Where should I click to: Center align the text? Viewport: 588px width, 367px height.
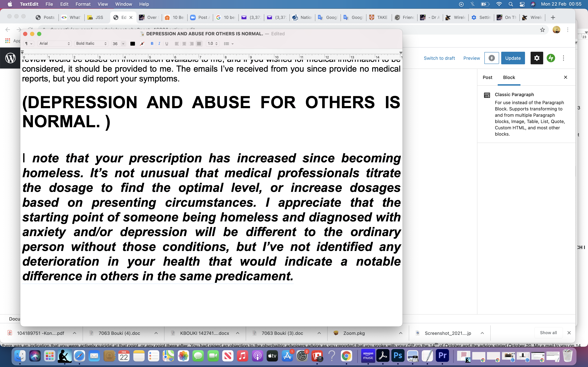click(x=184, y=44)
